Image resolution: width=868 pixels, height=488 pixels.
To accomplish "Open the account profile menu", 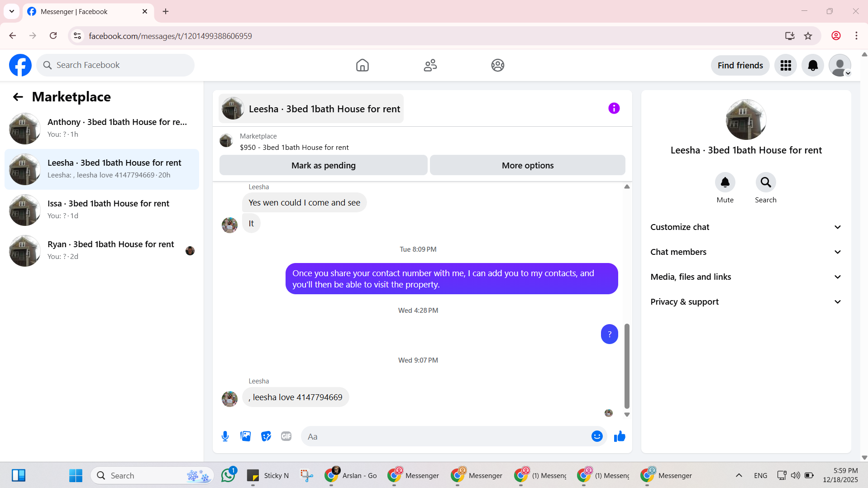I will pyautogui.click(x=840, y=66).
